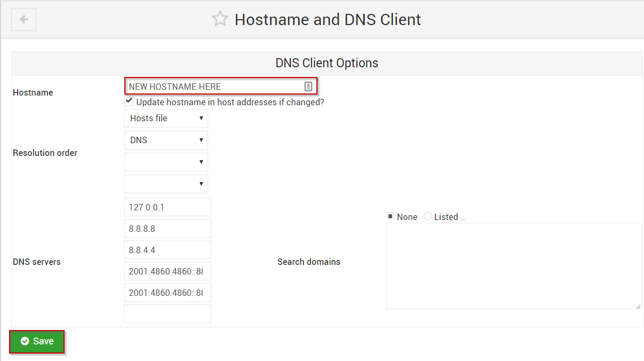Click the star favorite icon in header

220,18
